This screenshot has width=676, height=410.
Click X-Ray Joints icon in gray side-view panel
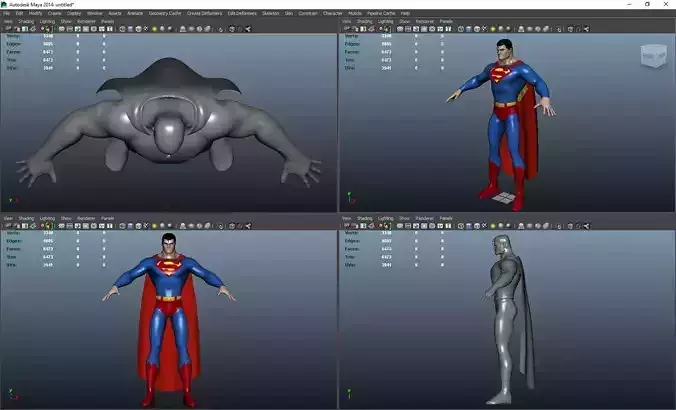pos(586,225)
